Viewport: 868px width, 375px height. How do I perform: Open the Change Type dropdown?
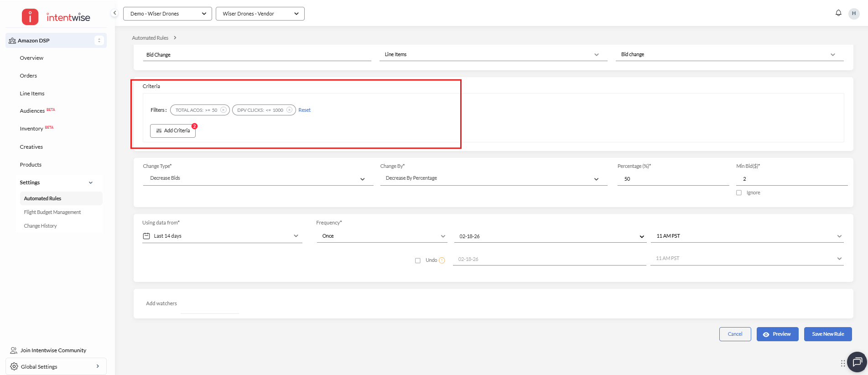(258, 178)
